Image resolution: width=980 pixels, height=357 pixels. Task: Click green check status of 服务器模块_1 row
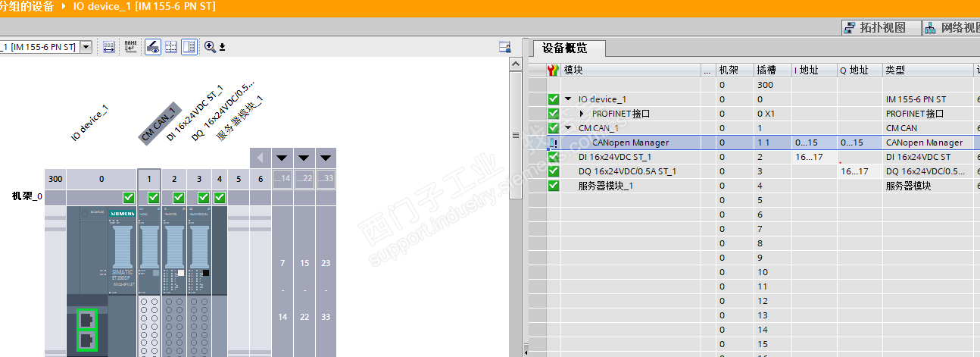(553, 186)
